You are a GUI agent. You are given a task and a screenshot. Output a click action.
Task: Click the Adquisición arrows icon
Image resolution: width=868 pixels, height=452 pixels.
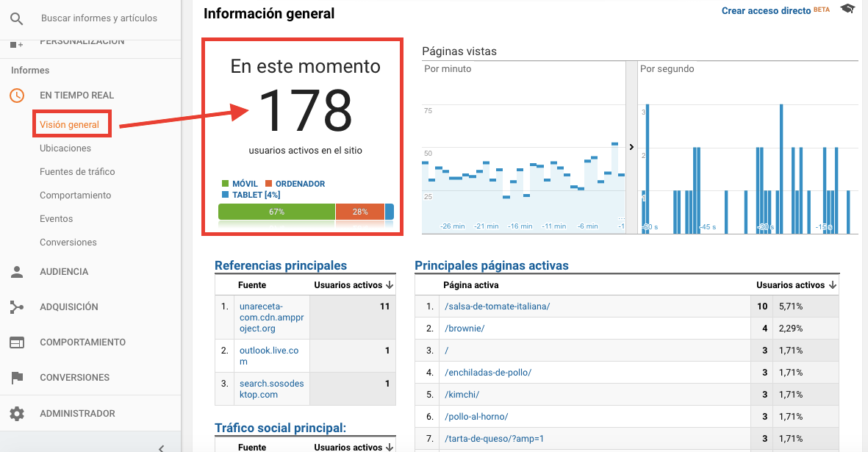(x=17, y=307)
